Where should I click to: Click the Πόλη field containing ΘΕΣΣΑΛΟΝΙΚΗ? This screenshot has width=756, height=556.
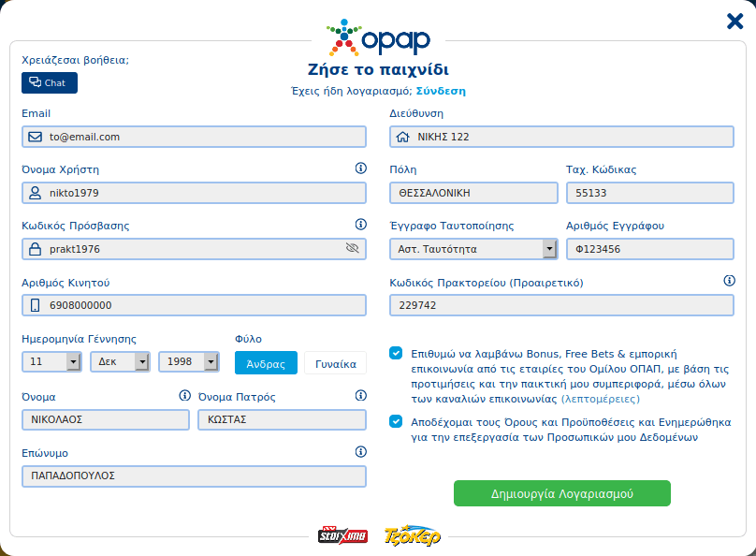point(473,193)
